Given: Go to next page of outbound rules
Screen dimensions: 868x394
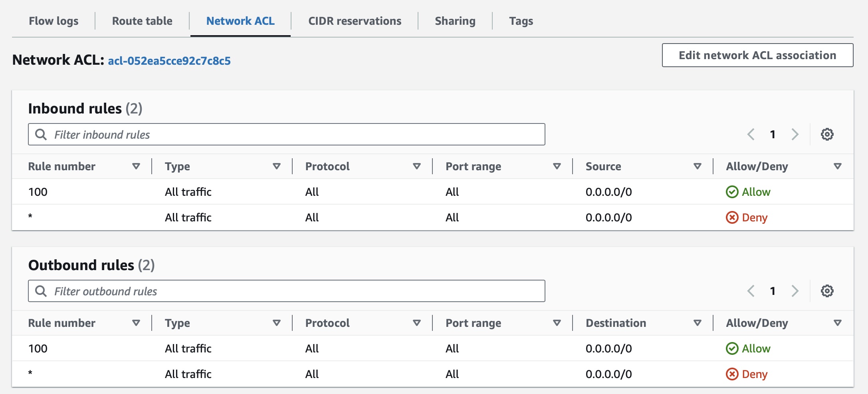Looking at the screenshot, I should click(x=795, y=291).
